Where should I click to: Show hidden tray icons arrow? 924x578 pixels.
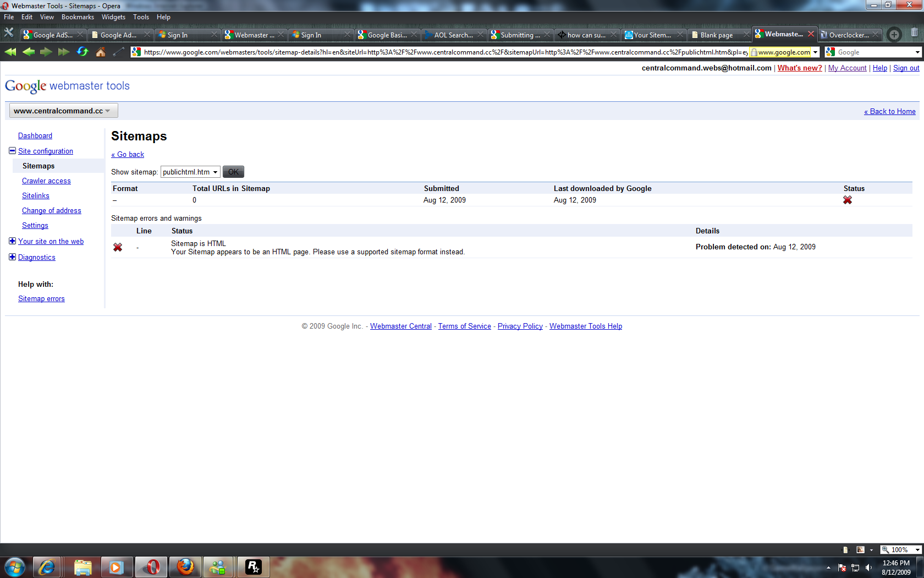pos(828,568)
